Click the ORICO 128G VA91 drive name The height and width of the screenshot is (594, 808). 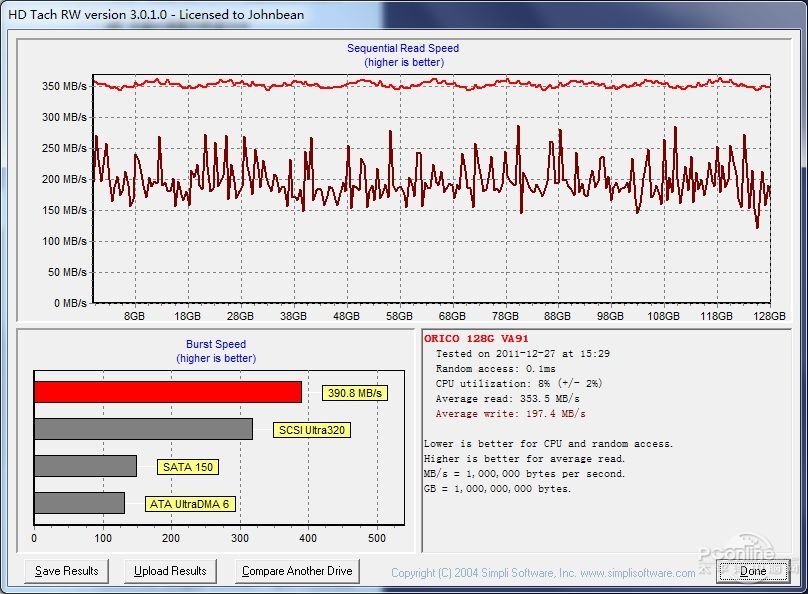(476, 338)
